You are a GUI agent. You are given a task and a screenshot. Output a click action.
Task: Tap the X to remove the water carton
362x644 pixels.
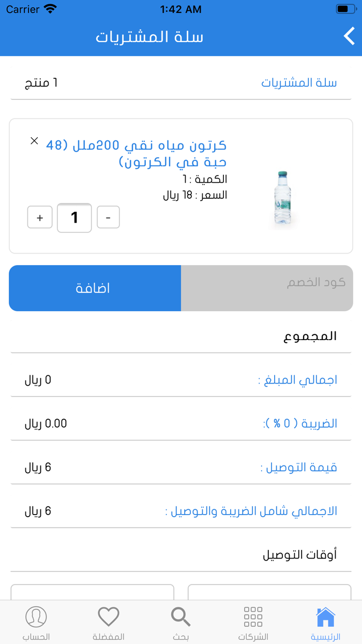click(x=34, y=140)
